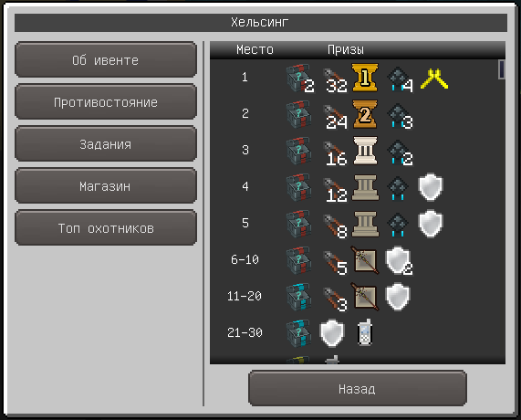Click the gold first-place trophy icon

(365, 77)
